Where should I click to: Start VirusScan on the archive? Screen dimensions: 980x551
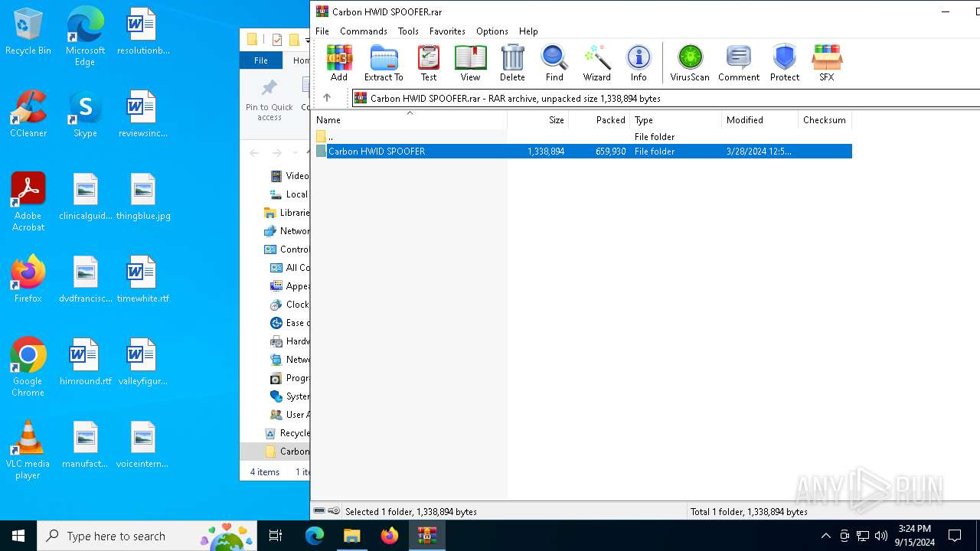tap(690, 63)
